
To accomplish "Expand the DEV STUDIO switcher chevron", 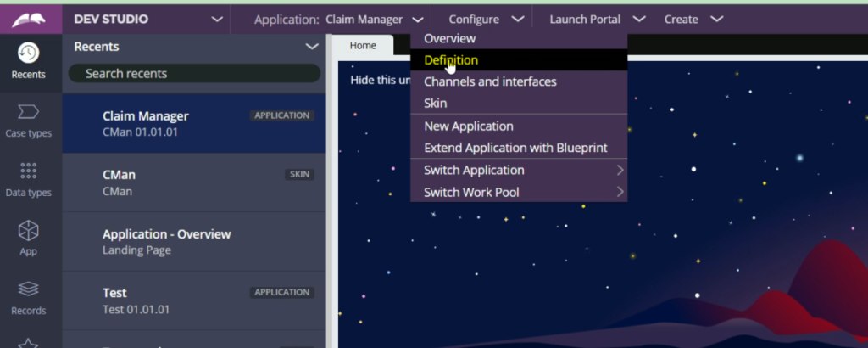I will pyautogui.click(x=218, y=20).
